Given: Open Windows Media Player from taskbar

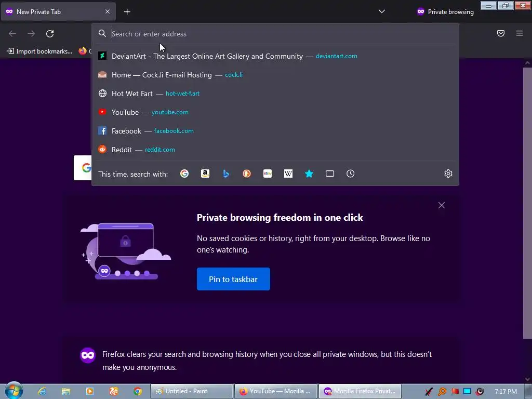Looking at the screenshot, I should click(90, 391).
